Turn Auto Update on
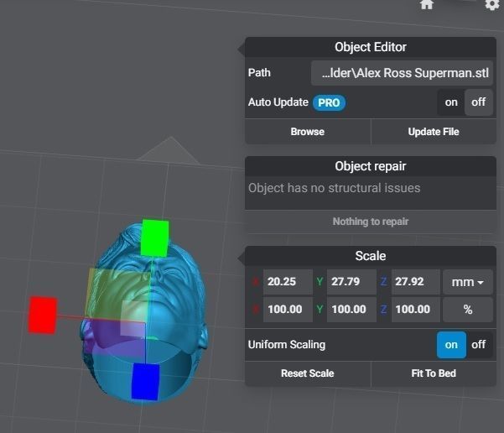504x433 pixels. tap(451, 102)
